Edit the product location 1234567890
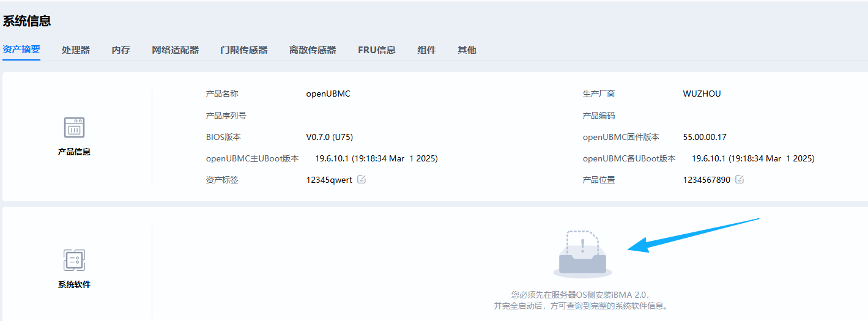The height and width of the screenshot is (321, 868). [x=740, y=180]
